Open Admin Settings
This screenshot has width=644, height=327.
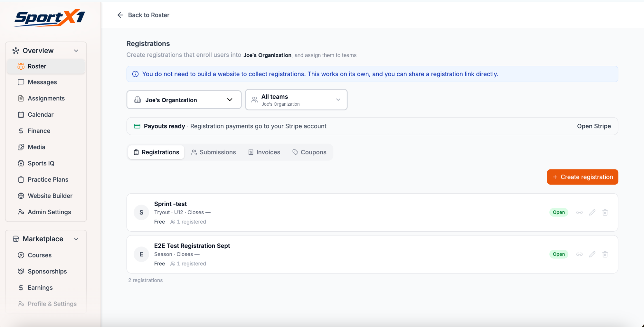[46, 212]
